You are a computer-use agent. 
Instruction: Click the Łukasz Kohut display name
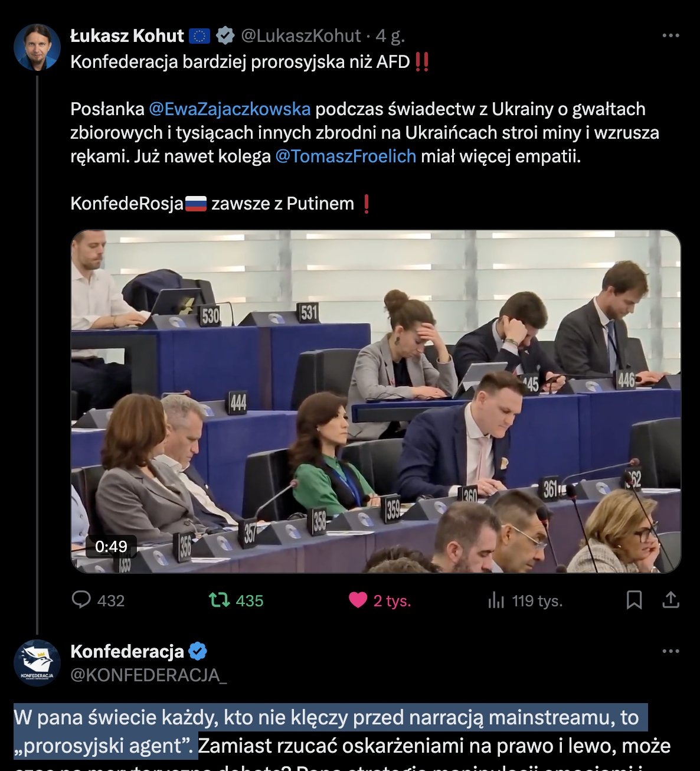pos(127,36)
